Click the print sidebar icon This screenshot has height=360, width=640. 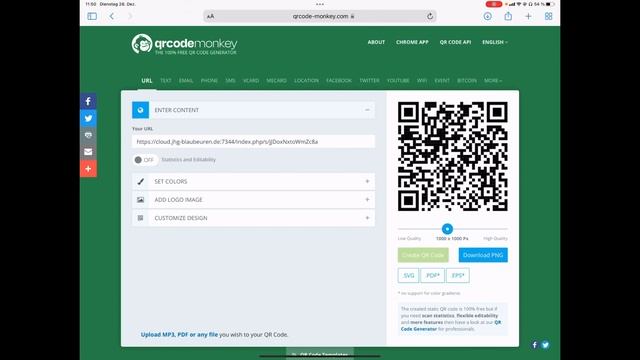(88, 135)
